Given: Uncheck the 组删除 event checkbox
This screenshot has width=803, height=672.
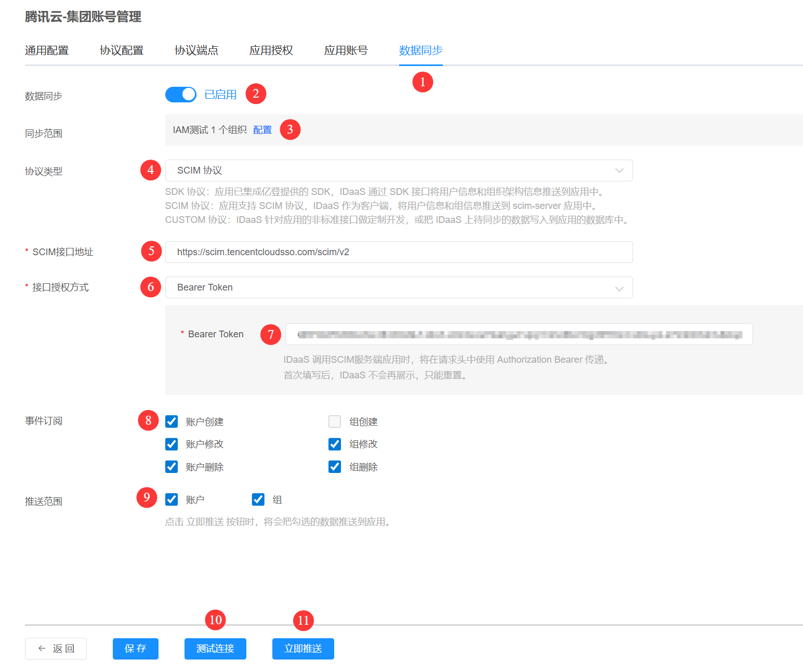Looking at the screenshot, I should pyautogui.click(x=335, y=467).
